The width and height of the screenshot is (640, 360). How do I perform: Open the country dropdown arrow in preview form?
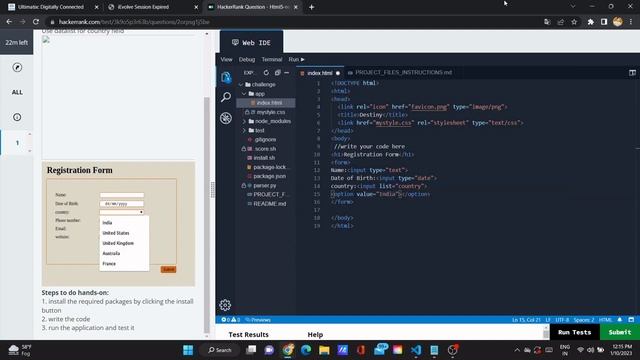tap(141, 212)
